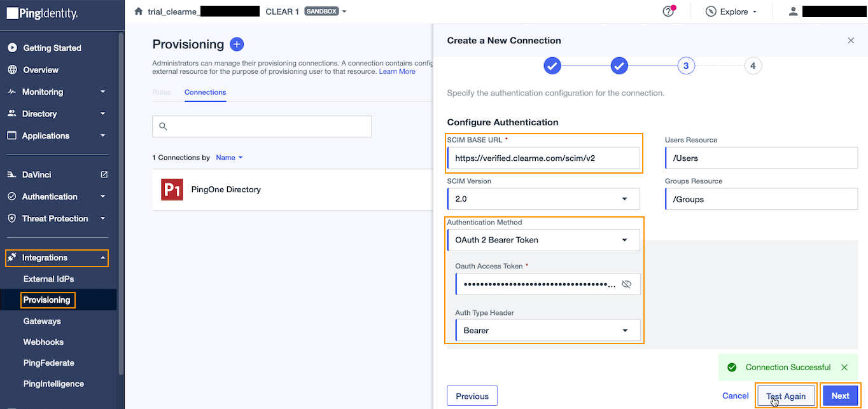Click the Users Resource field
868x409 pixels.
point(761,158)
